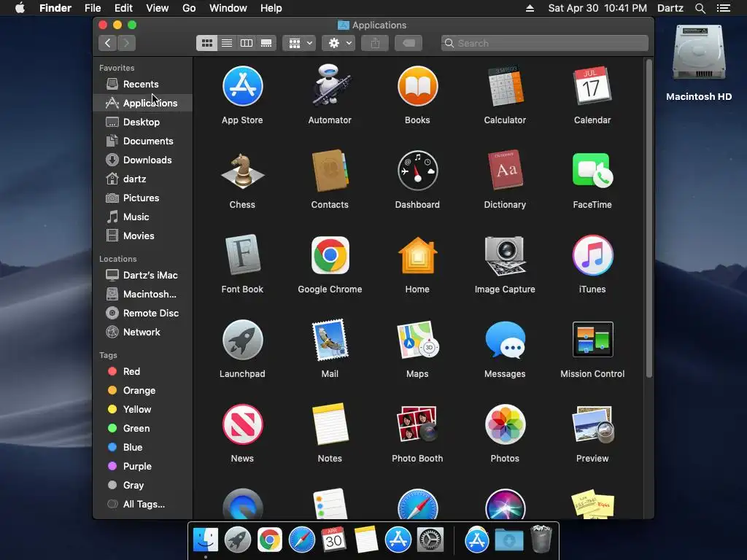The width and height of the screenshot is (747, 560).
Task: Select the Notes app in the Applications grid
Action: [x=330, y=424]
